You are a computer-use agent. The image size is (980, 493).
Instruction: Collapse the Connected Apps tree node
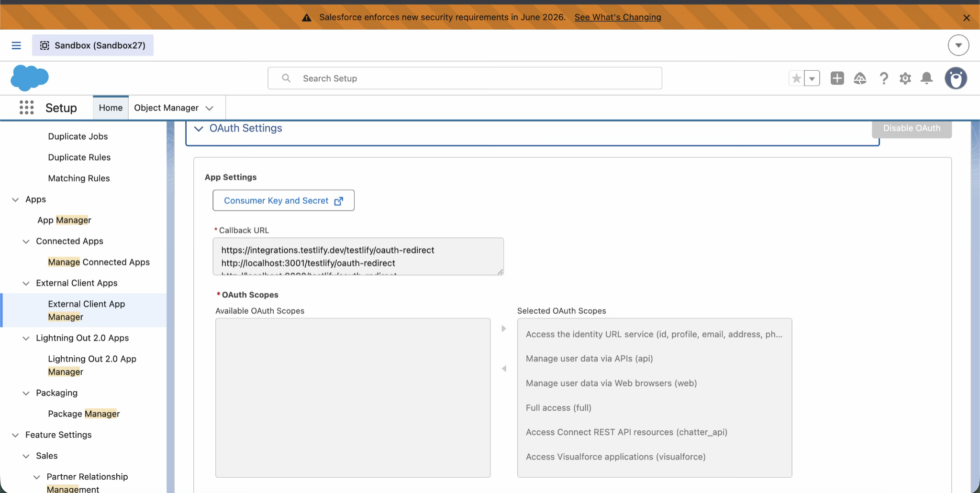pos(26,241)
